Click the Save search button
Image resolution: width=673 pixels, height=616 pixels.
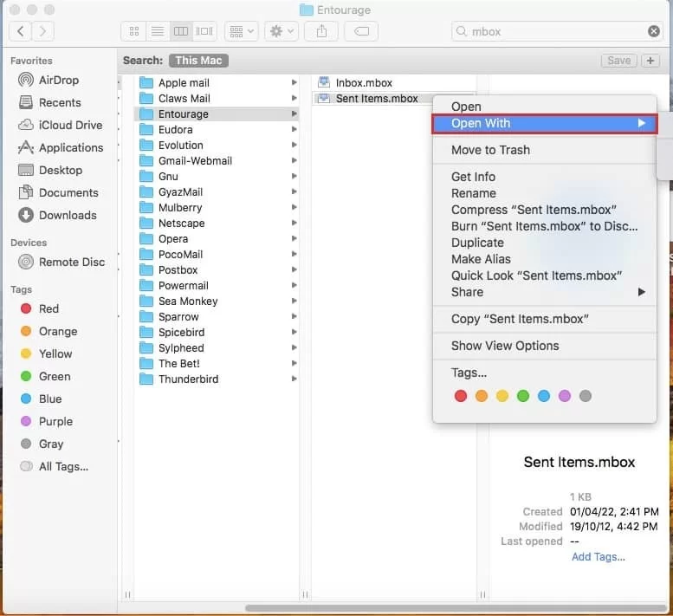[x=618, y=61]
